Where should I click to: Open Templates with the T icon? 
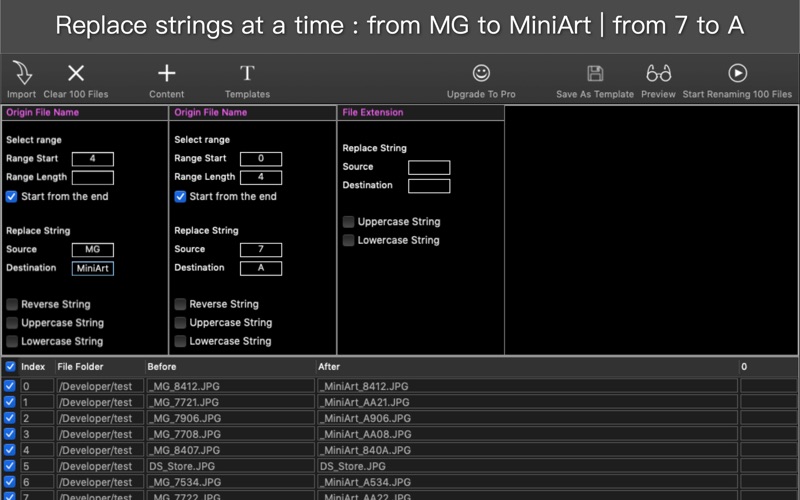(x=247, y=73)
